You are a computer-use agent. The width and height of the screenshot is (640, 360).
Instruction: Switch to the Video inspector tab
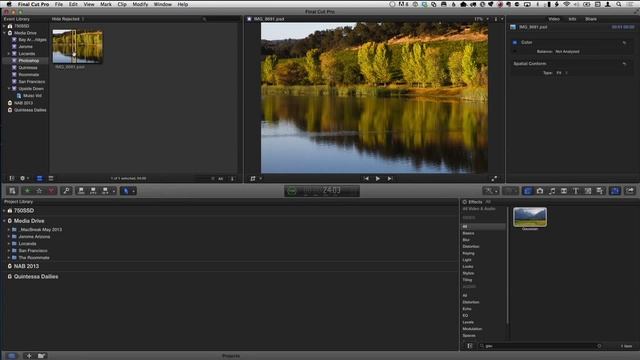click(x=554, y=19)
